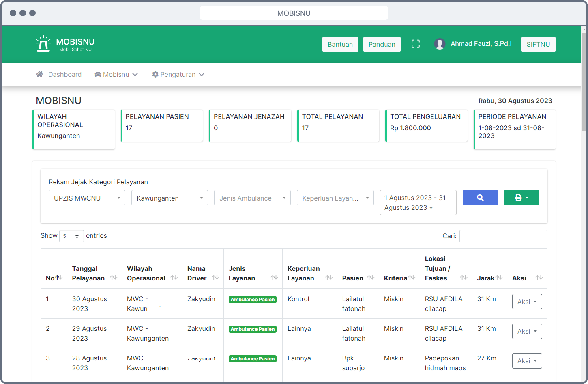The width and height of the screenshot is (588, 384).
Task: Open the Jenis Ambulance dropdown
Action: coord(252,198)
